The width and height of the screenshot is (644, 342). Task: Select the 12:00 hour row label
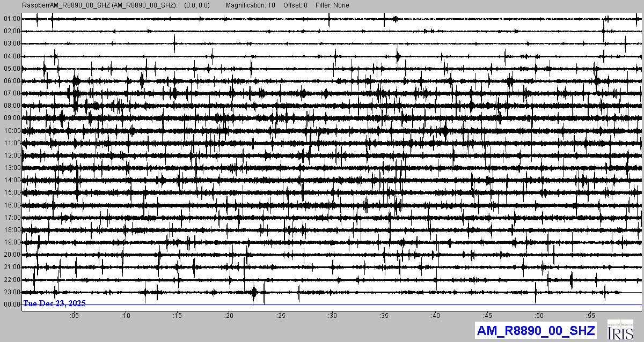(12, 155)
